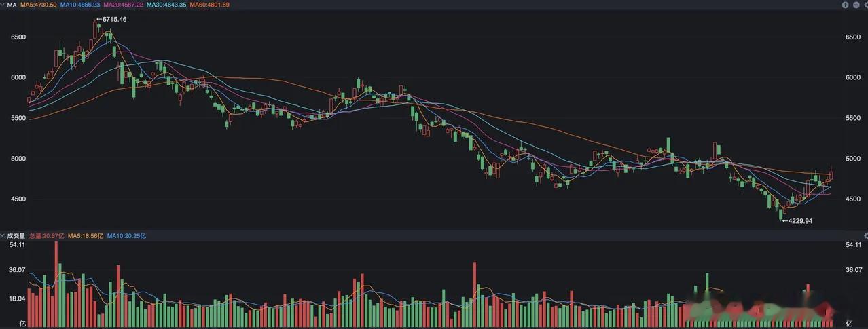Open the MA indicator selector label
Screen dimensions: 868x329
pyautogui.click(x=12, y=5)
